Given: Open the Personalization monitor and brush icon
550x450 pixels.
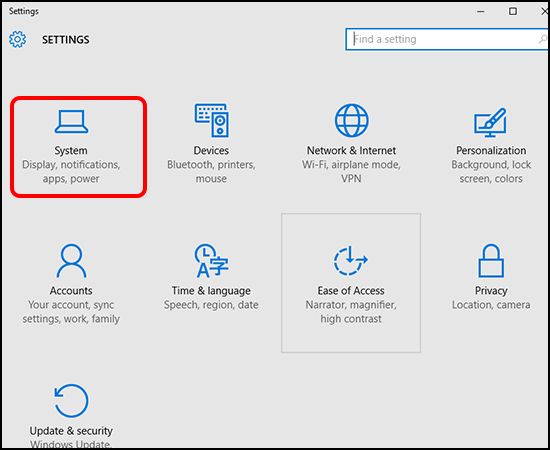Looking at the screenshot, I should (x=490, y=122).
